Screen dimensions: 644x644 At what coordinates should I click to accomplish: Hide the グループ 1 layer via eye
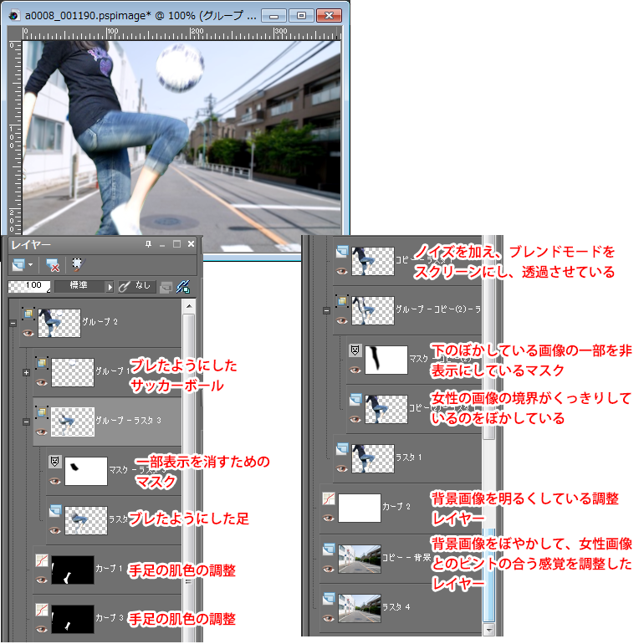click(x=42, y=382)
